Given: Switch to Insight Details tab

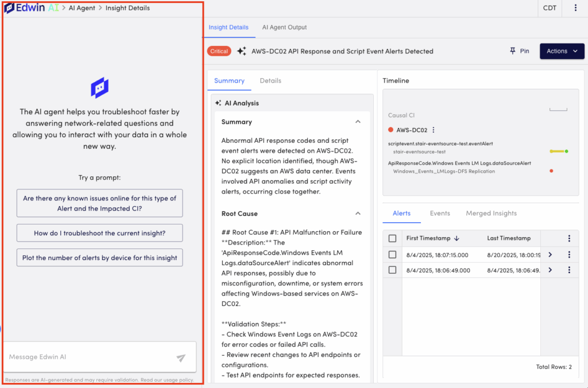Looking at the screenshot, I should click(x=229, y=28).
